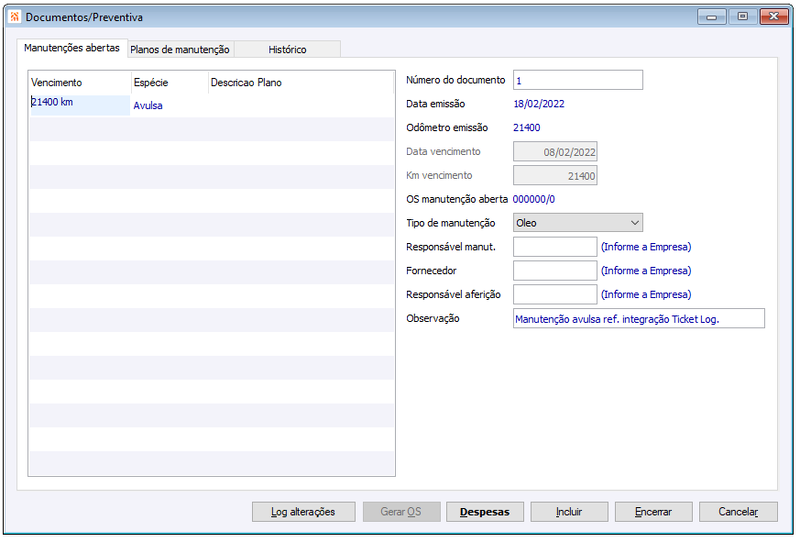This screenshot has height=542, width=800.
Task: Click the Descricao Plano column header
Action: 301,83
